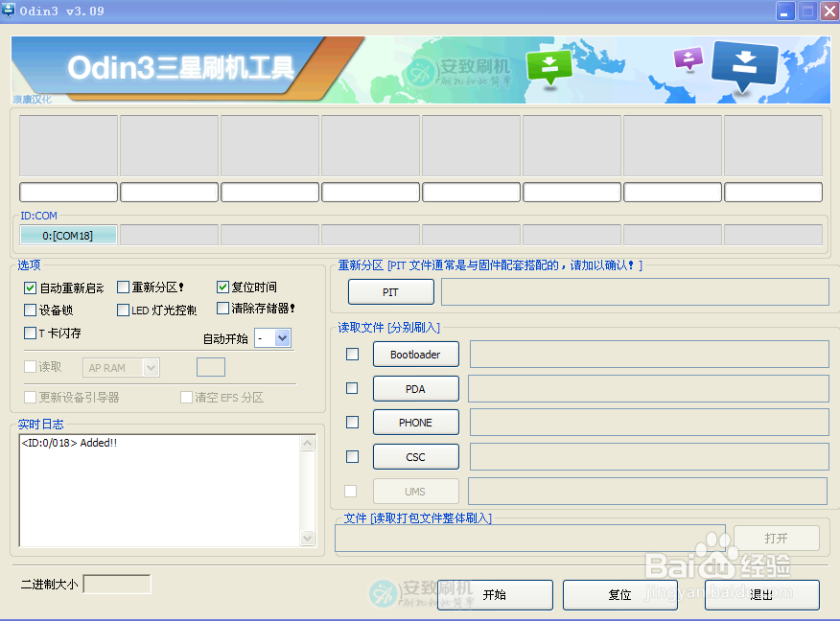Open the 自动开始 dropdown
This screenshot has width=840, height=621.
(x=282, y=337)
